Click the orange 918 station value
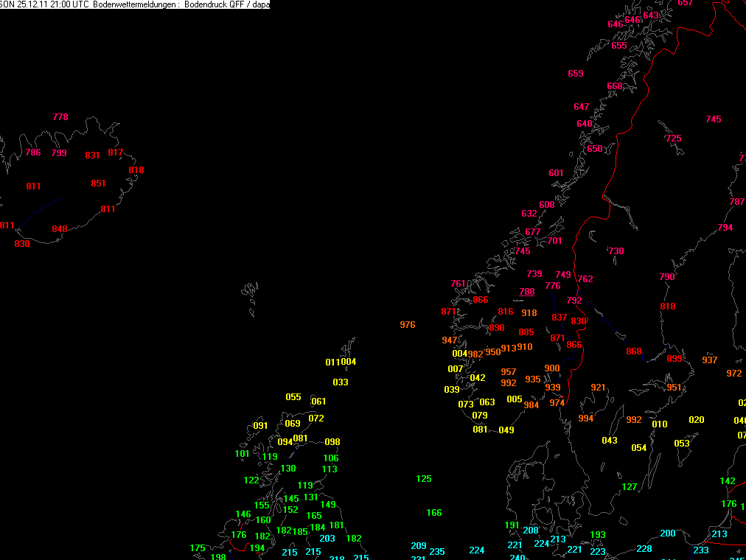Screen dimensions: 746x560 [529, 313]
